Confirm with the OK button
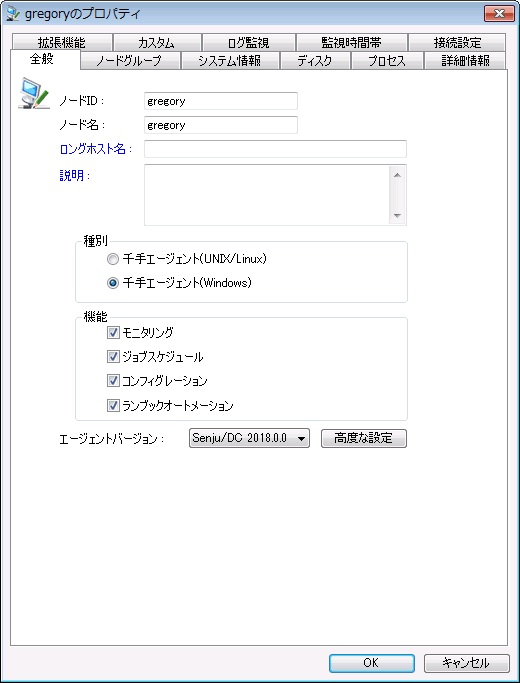 [x=371, y=663]
